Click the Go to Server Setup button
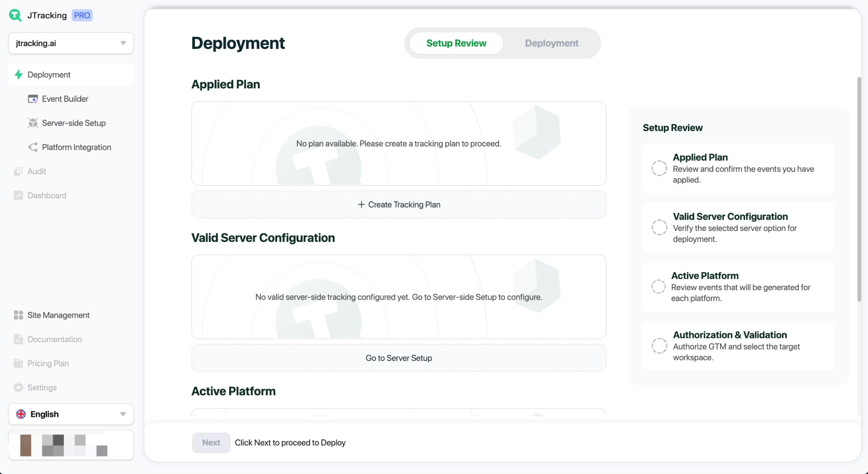This screenshot has height=474, width=868. point(399,358)
